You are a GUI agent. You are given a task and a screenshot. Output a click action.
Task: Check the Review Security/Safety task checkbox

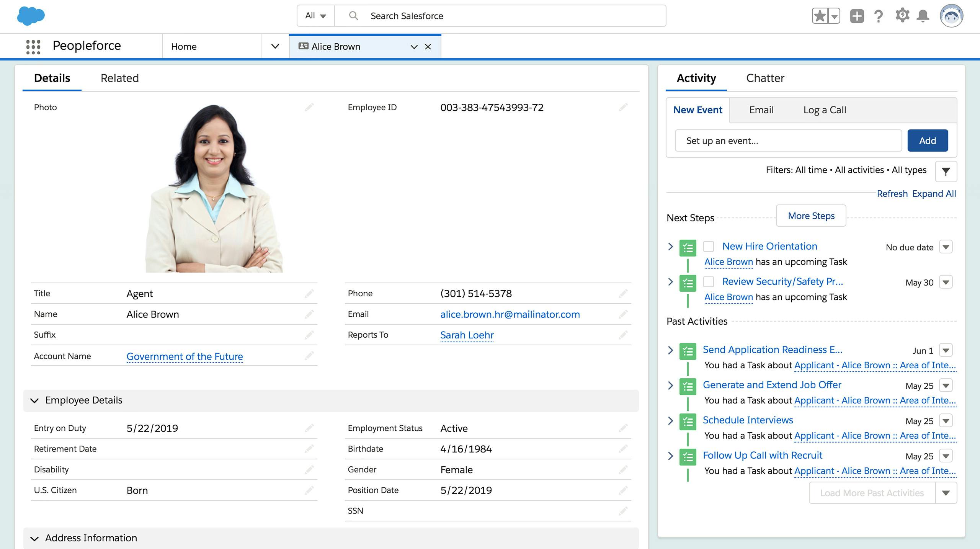point(709,282)
